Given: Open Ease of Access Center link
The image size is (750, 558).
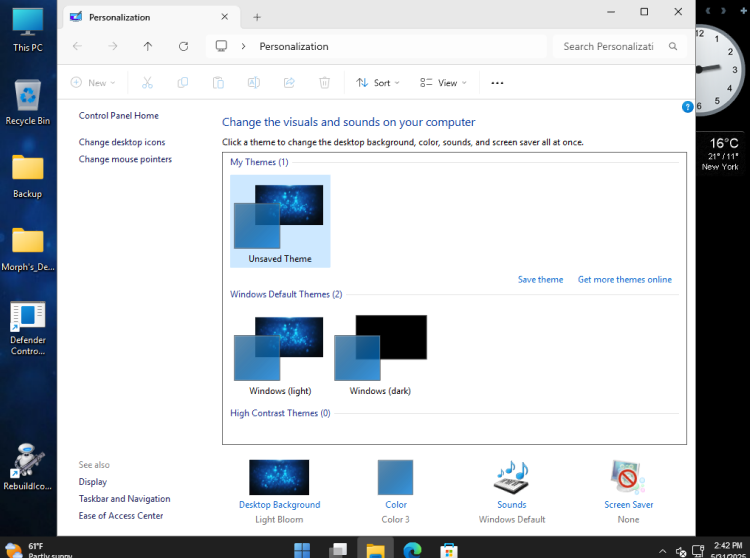Looking at the screenshot, I should click(x=121, y=515).
